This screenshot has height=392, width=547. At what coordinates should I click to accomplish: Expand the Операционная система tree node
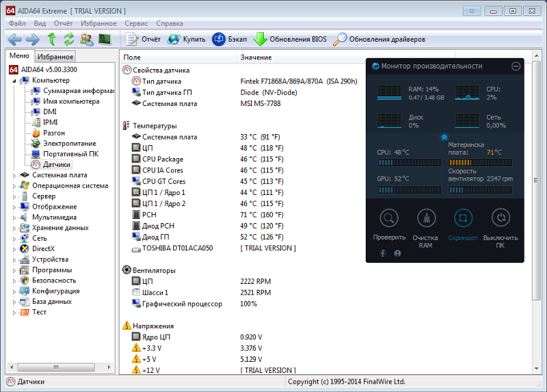click(x=14, y=186)
